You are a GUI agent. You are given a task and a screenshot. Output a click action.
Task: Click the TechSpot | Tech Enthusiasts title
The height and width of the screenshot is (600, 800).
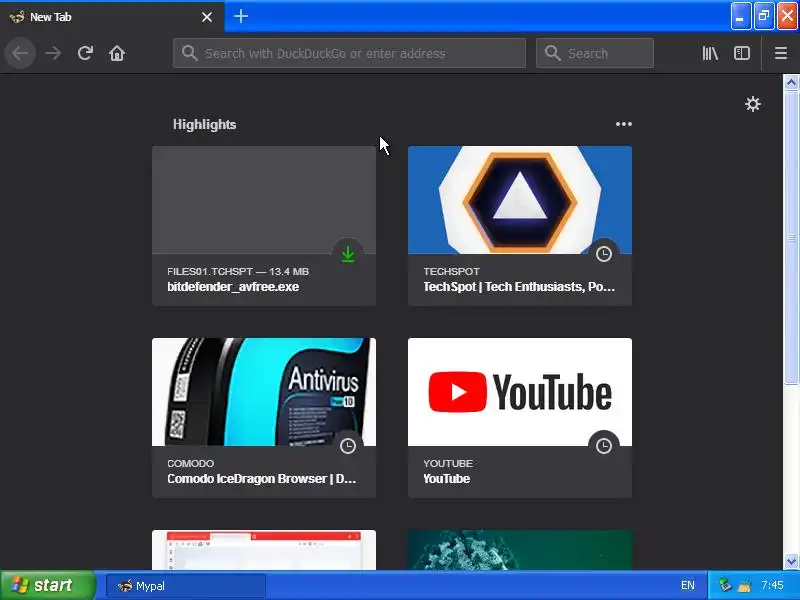click(x=519, y=287)
